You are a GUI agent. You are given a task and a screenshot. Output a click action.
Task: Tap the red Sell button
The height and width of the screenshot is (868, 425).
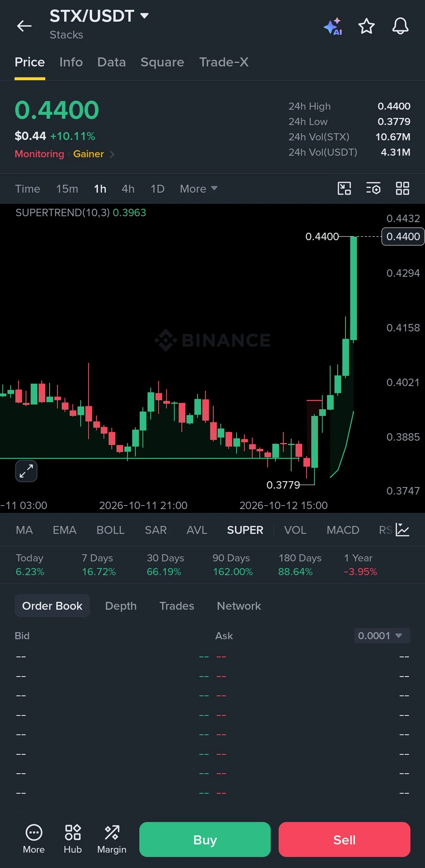[344, 839]
